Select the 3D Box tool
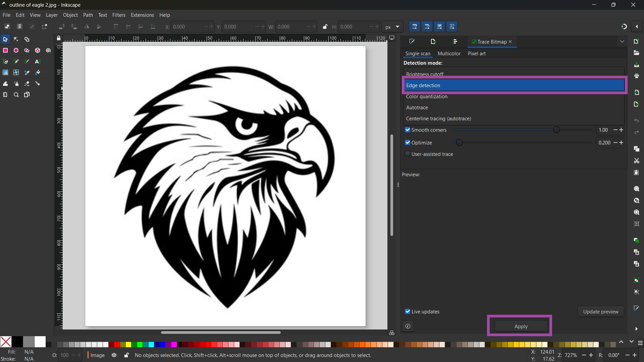The width and height of the screenshot is (644, 362). (x=38, y=50)
